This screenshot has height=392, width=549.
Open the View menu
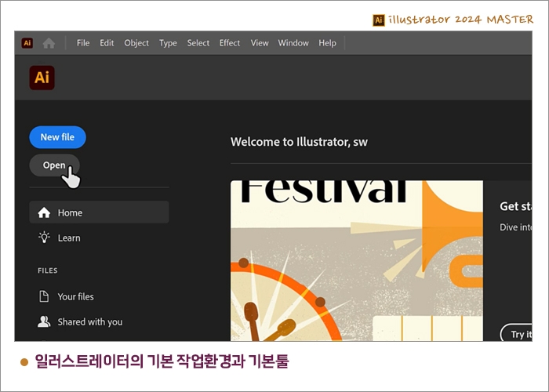[x=260, y=43]
